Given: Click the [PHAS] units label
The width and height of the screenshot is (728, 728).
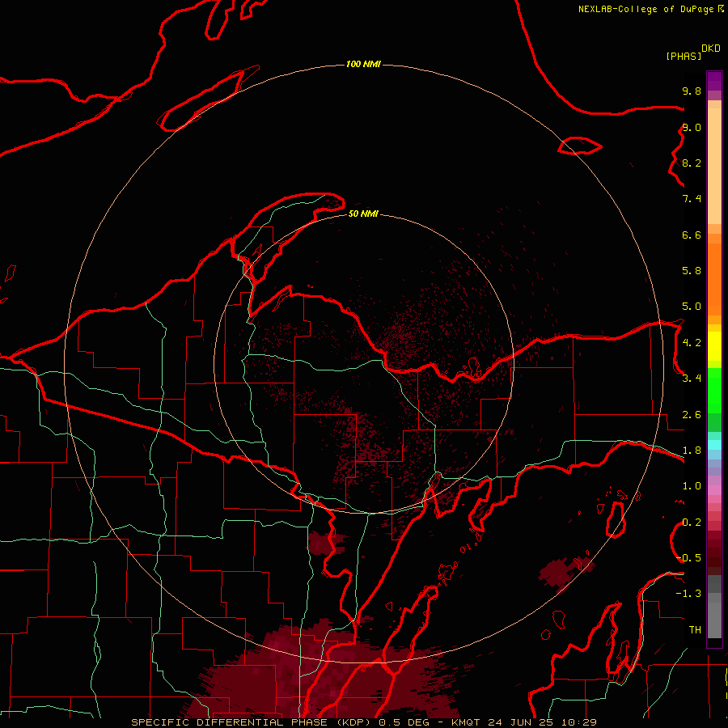Looking at the screenshot, I should tap(684, 56).
